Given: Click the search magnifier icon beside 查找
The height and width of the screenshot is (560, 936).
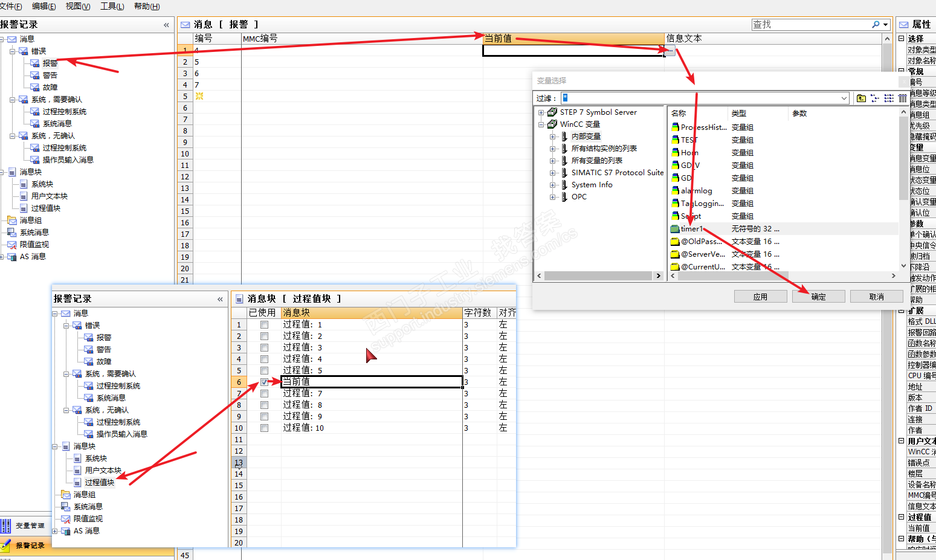Looking at the screenshot, I should (x=876, y=24).
